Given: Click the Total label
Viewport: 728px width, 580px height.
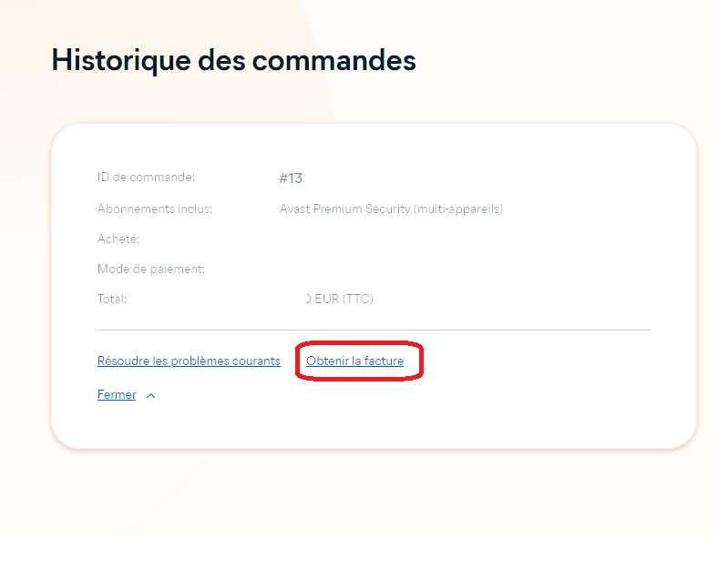Looking at the screenshot, I should tap(111, 299).
